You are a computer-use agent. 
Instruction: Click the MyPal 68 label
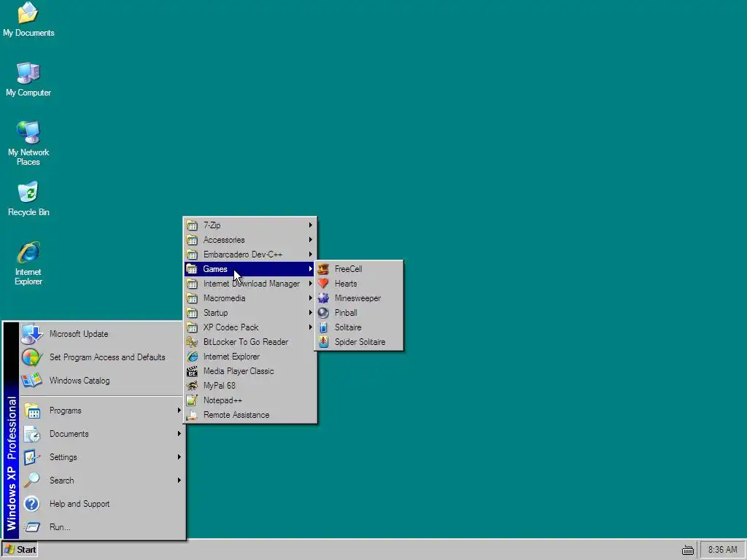(219, 386)
